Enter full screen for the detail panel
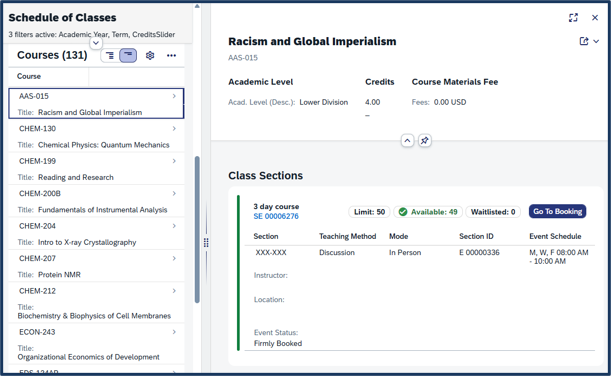Screen dimensions: 611x376 [573, 18]
